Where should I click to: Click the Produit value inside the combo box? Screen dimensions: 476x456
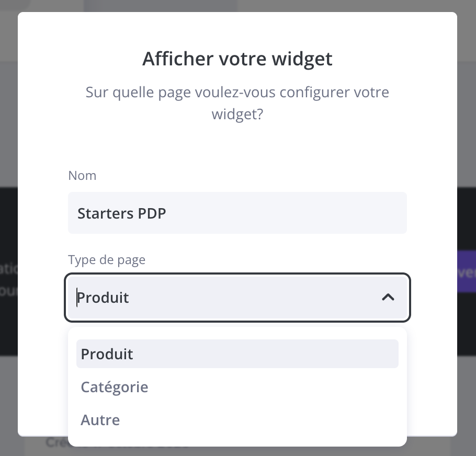tap(103, 298)
